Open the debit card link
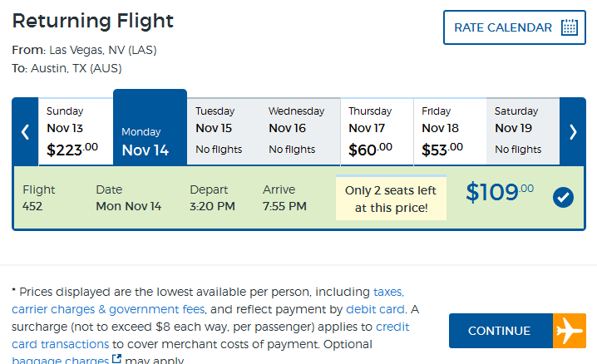This screenshot has width=597, height=364. coord(375,309)
